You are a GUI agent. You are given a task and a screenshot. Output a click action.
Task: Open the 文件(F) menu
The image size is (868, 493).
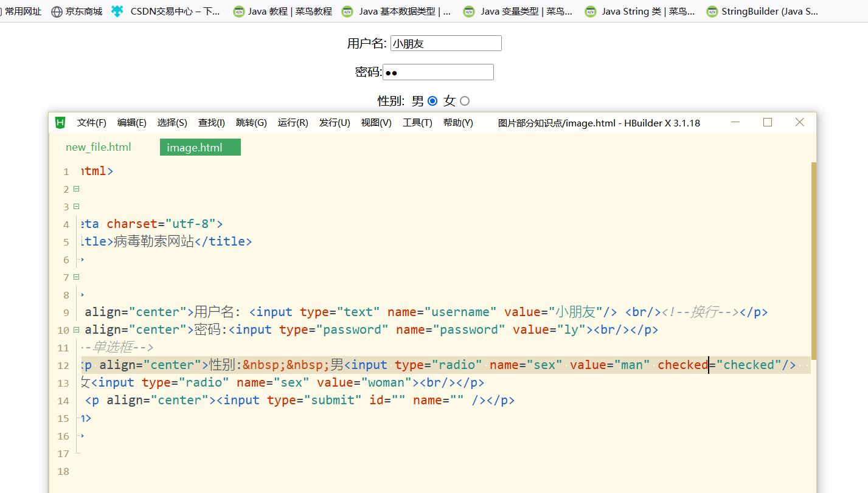[x=92, y=123]
